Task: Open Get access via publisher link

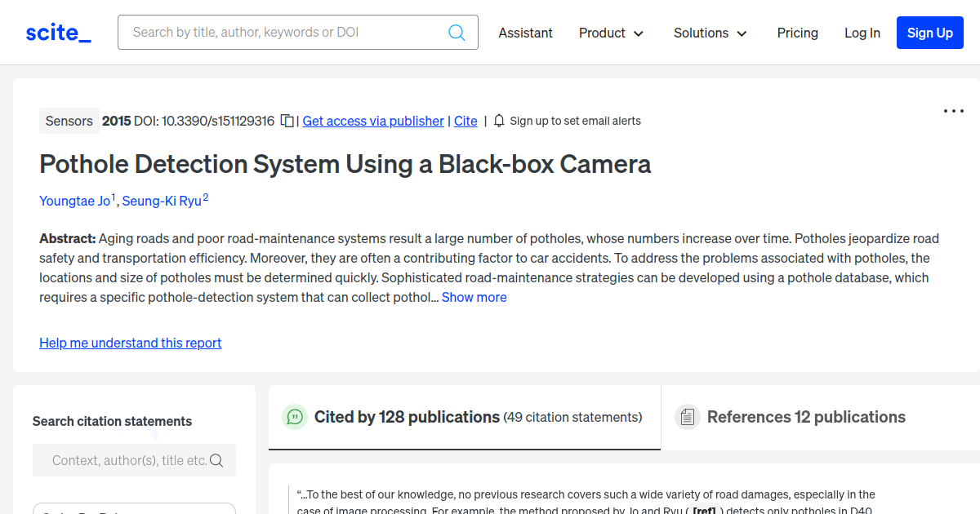Action: (373, 121)
